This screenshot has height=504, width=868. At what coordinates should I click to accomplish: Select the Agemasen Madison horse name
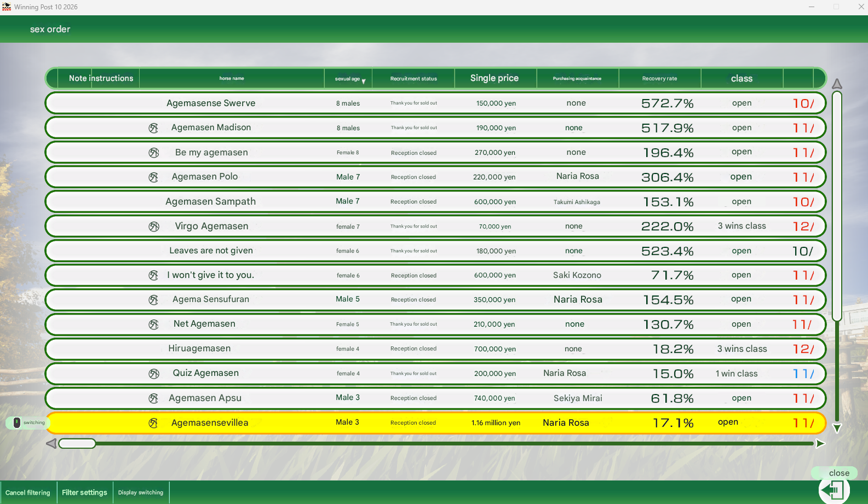click(211, 128)
